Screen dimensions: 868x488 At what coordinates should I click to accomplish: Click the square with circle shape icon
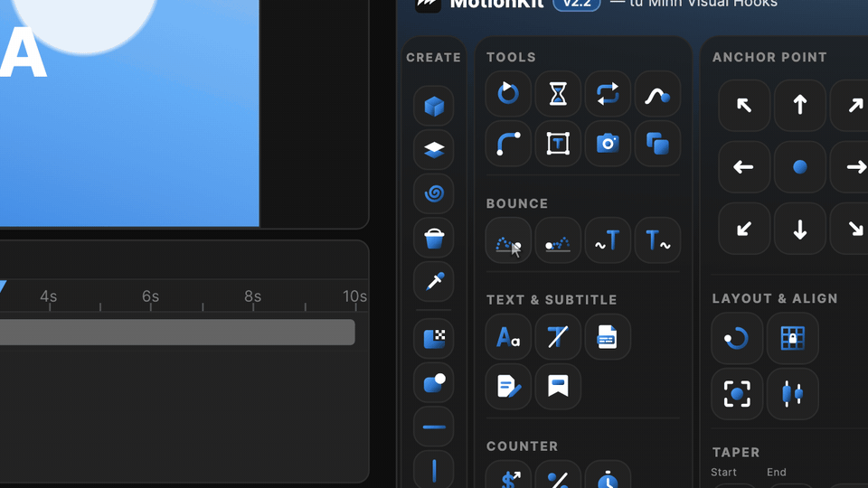434,382
